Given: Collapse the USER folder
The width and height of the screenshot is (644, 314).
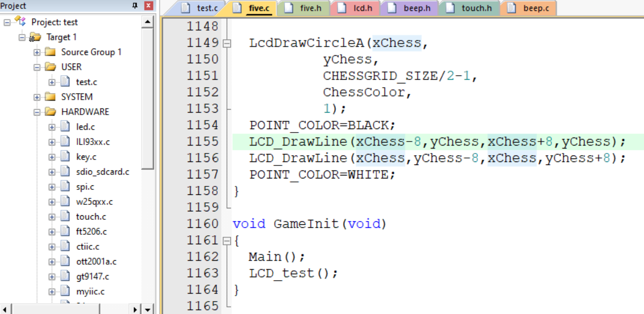Looking at the screenshot, I should pyautogui.click(x=37, y=67).
